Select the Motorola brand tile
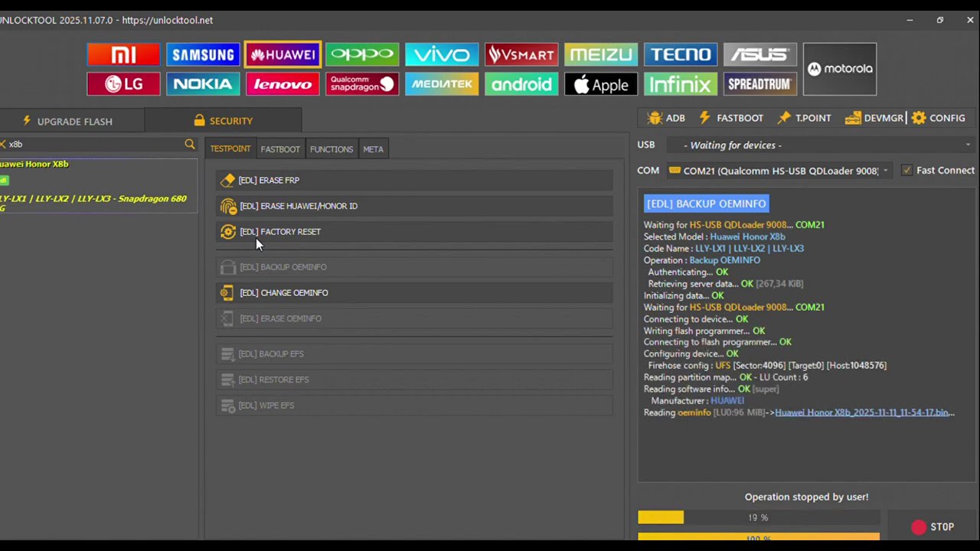The image size is (980, 551). coord(840,69)
